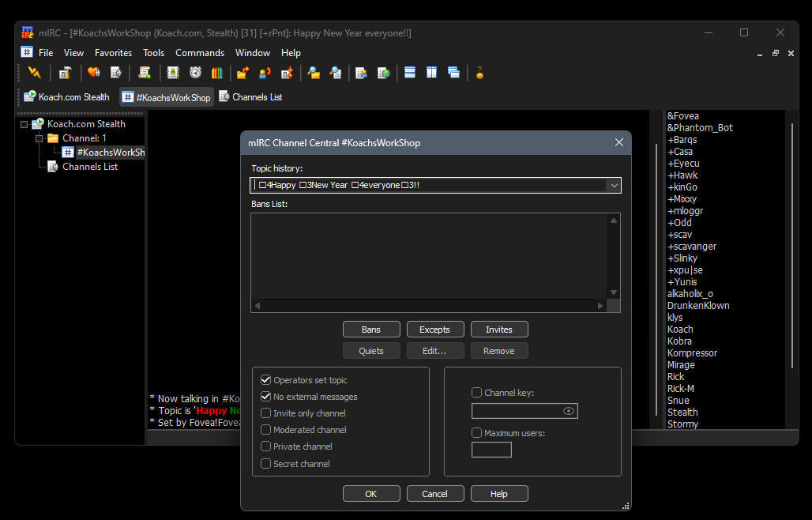Enable Moderated channel option
Image resolution: width=812 pixels, height=520 pixels.
pos(265,430)
